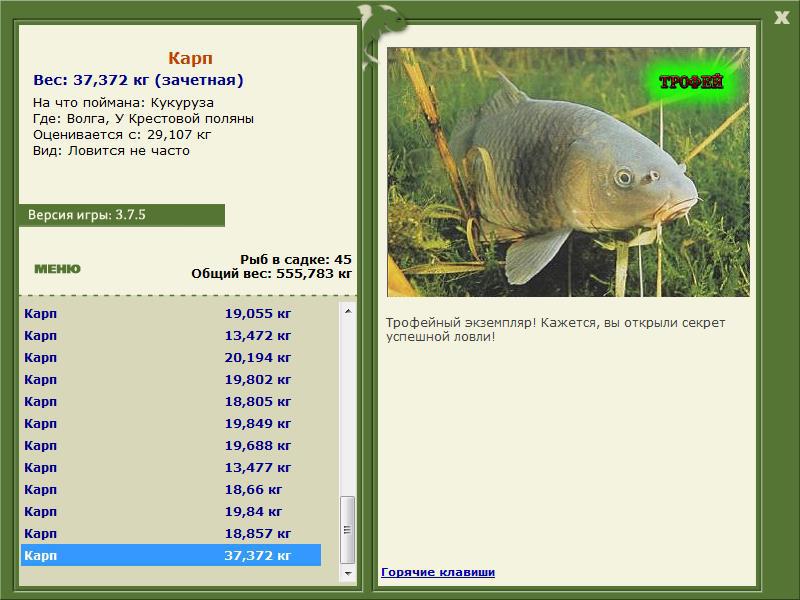This screenshot has height=600, width=800.
Task: Select the Карп 18,805 кг row
Action: 171,401
